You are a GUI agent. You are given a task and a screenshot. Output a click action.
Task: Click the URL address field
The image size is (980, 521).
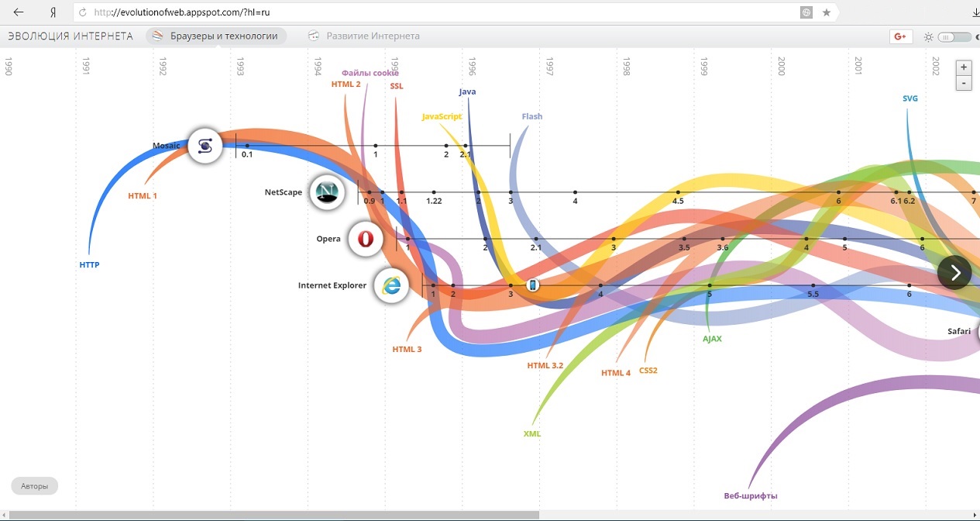pyautogui.click(x=434, y=12)
